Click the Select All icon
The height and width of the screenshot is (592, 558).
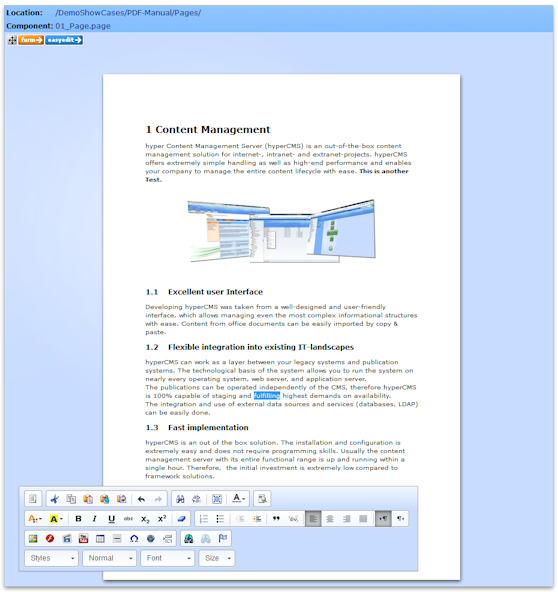click(x=217, y=499)
